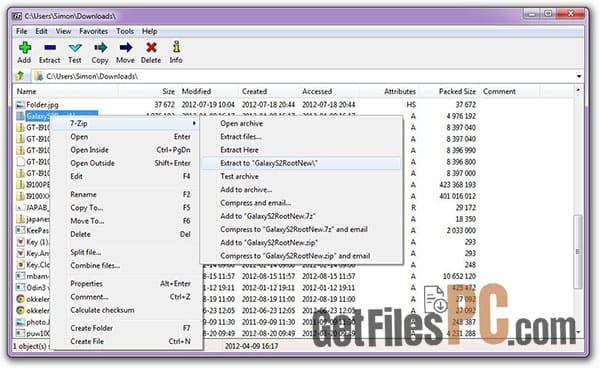
Task: Choose Open archive in submenu
Action: click(x=241, y=124)
